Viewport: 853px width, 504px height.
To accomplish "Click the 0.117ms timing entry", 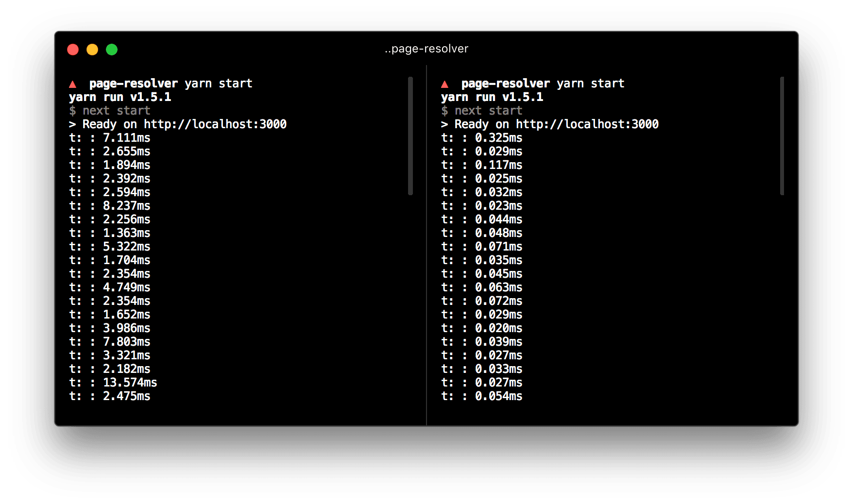I will tap(498, 165).
